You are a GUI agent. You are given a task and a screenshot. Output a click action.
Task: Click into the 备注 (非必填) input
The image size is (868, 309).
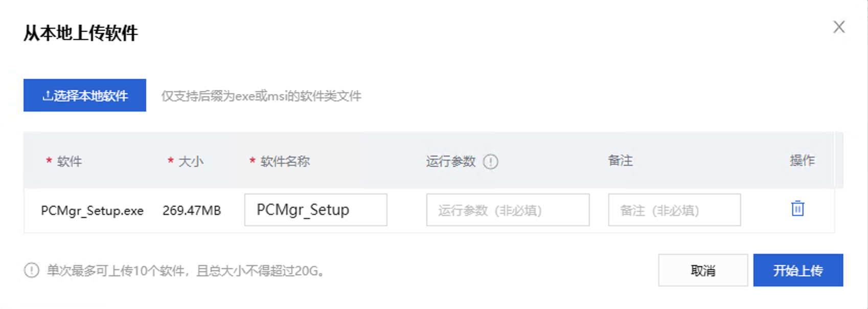point(674,210)
